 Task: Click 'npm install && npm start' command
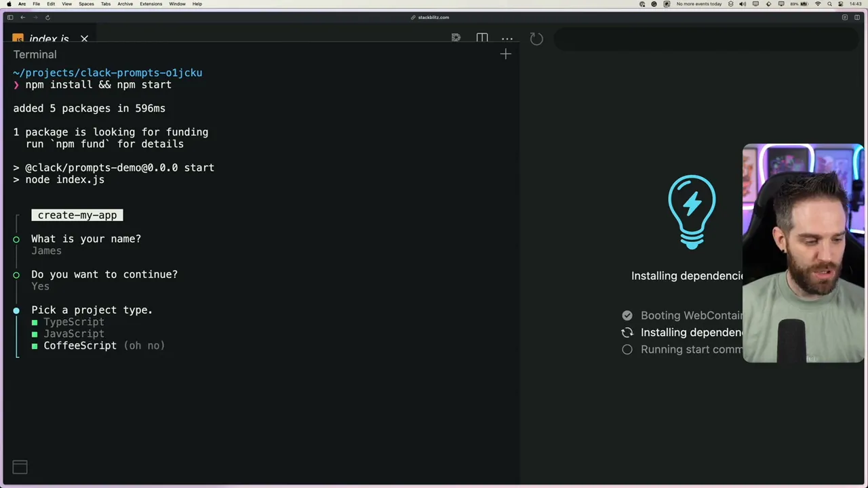tap(98, 85)
